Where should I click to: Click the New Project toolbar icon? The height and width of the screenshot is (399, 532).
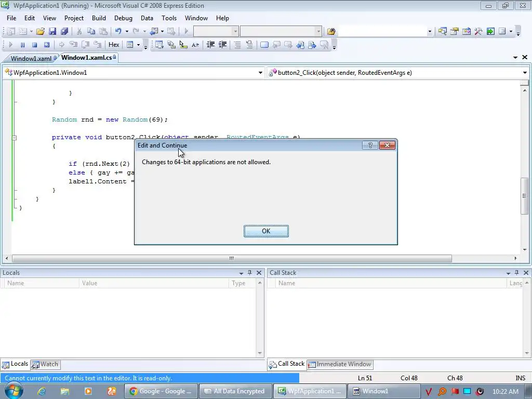point(11,32)
